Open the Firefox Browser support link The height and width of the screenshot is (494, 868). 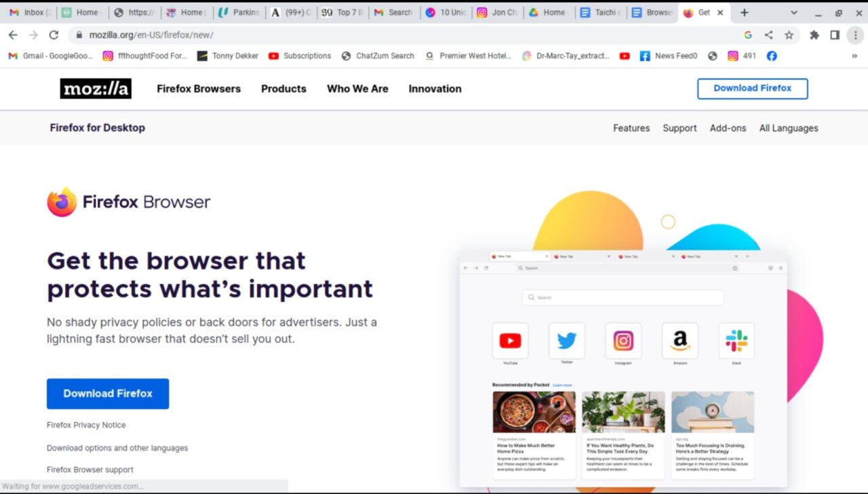(90, 470)
